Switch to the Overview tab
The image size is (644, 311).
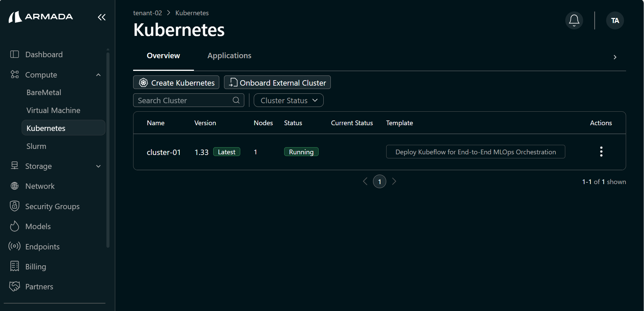tap(164, 56)
